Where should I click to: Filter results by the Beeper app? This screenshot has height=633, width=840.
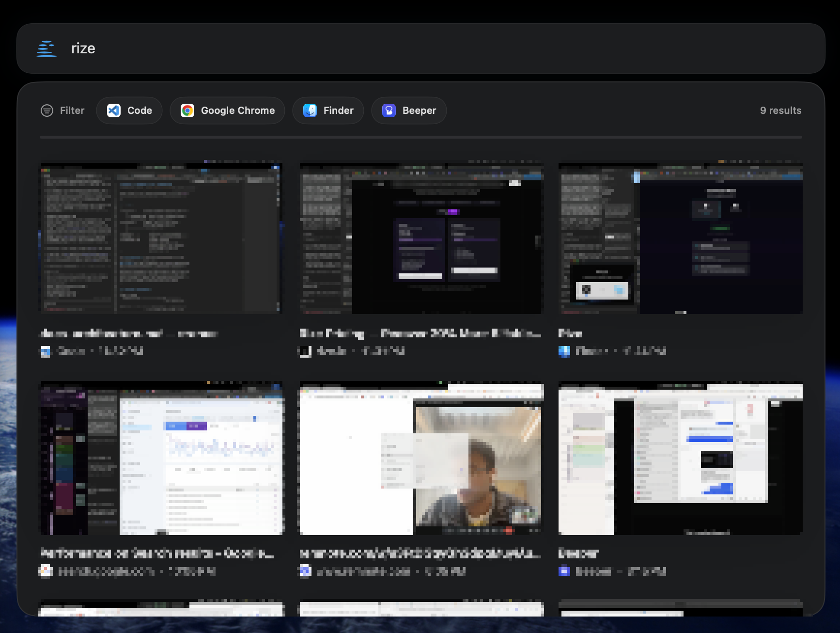tap(409, 111)
